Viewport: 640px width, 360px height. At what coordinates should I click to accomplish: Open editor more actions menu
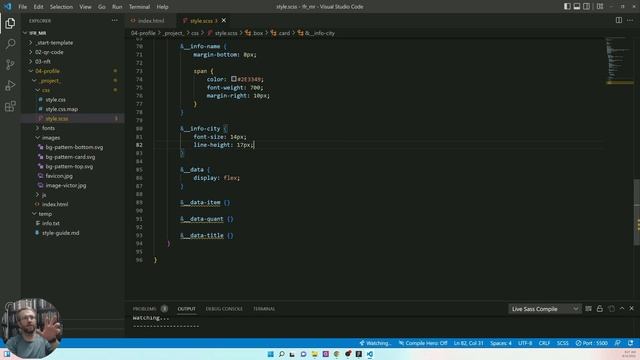[630, 20]
